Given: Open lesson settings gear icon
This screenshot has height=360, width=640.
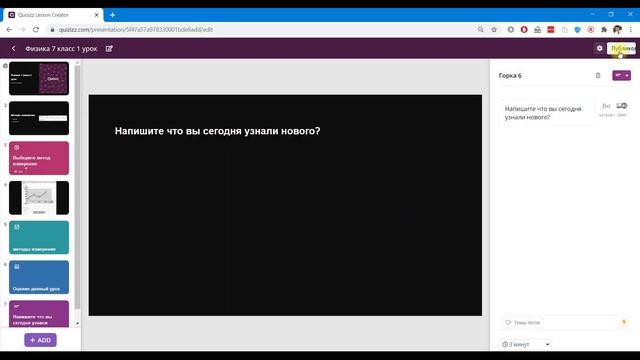Looking at the screenshot, I should click(x=599, y=48).
